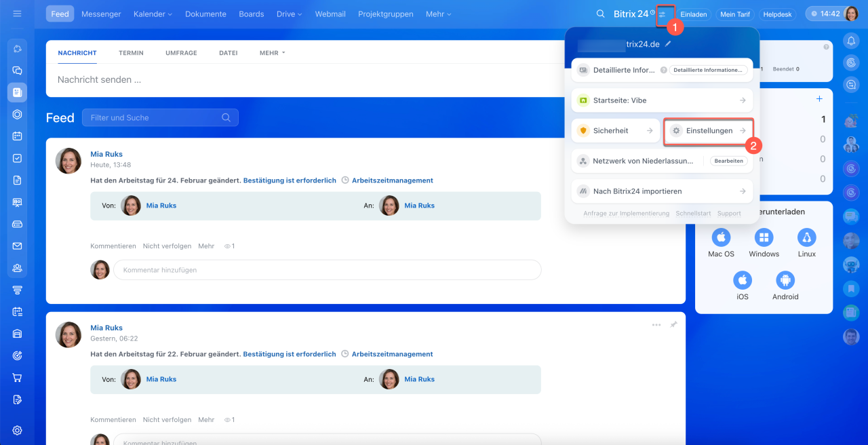Click the pencil icon next to portal domain
868x445 pixels.
click(x=668, y=44)
